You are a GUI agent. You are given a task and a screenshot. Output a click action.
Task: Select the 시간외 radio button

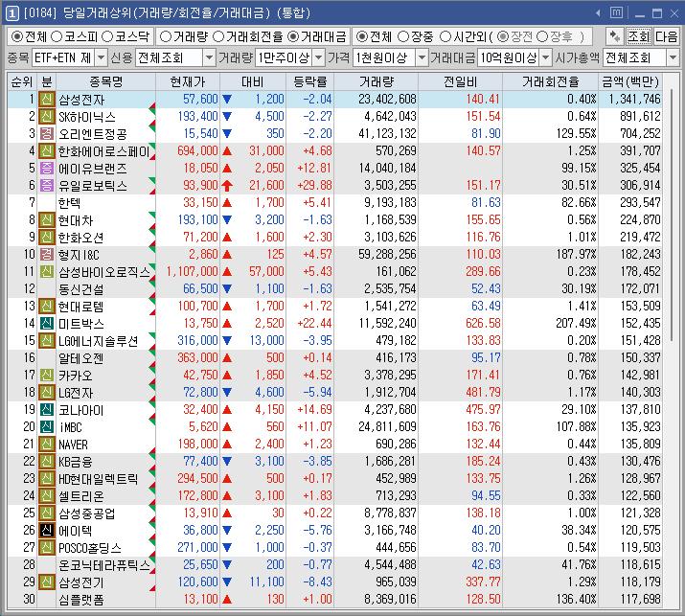click(445, 36)
